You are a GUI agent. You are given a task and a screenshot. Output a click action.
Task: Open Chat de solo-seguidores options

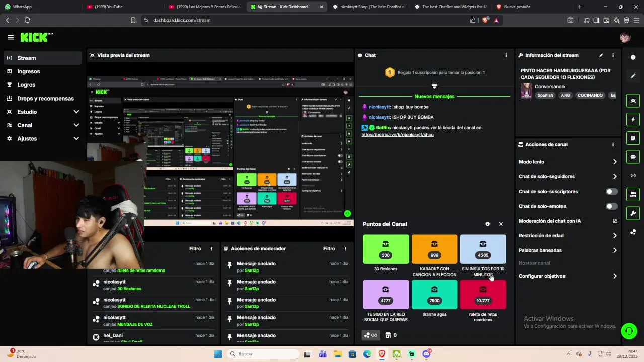coord(568,176)
